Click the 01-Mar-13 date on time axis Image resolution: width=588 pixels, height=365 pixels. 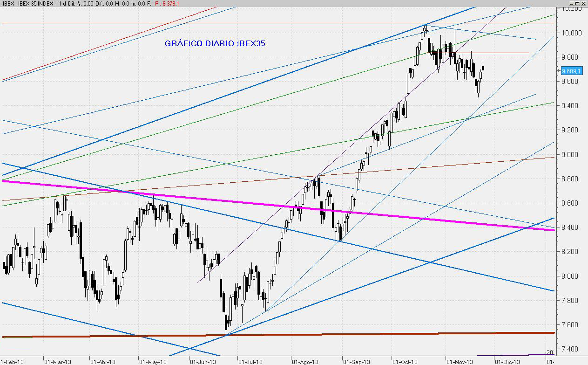tap(58, 361)
